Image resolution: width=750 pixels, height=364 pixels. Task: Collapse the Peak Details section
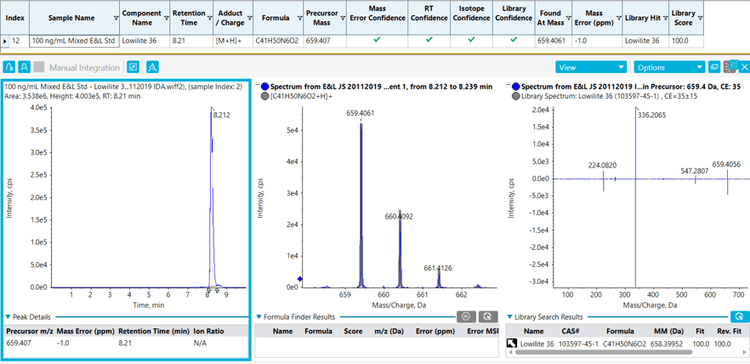(8, 317)
